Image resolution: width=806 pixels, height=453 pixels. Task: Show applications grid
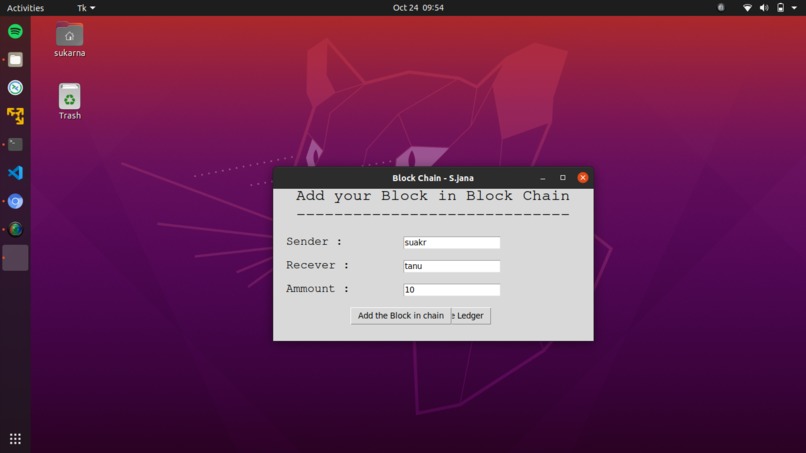pyautogui.click(x=15, y=439)
